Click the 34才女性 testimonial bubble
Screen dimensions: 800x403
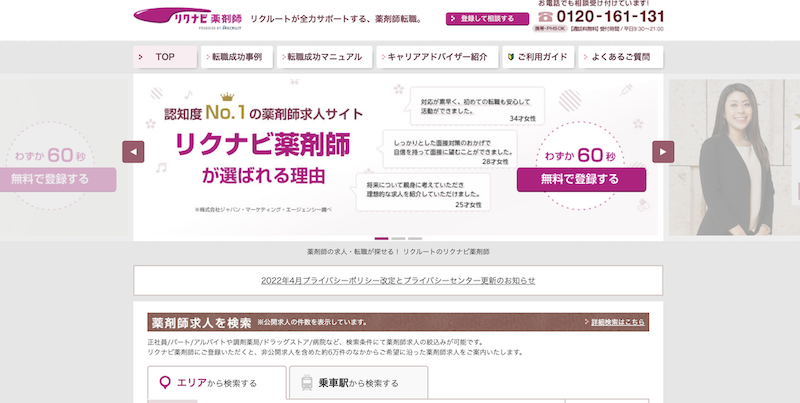(474, 106)
